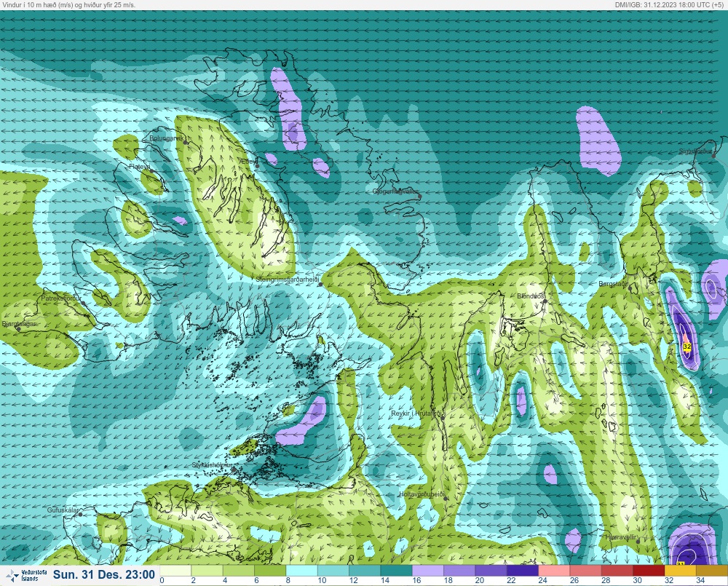Click the Bergstaðir station label
Screen dimensions: 728x586
pyautogui.click(x=614, y=283)
